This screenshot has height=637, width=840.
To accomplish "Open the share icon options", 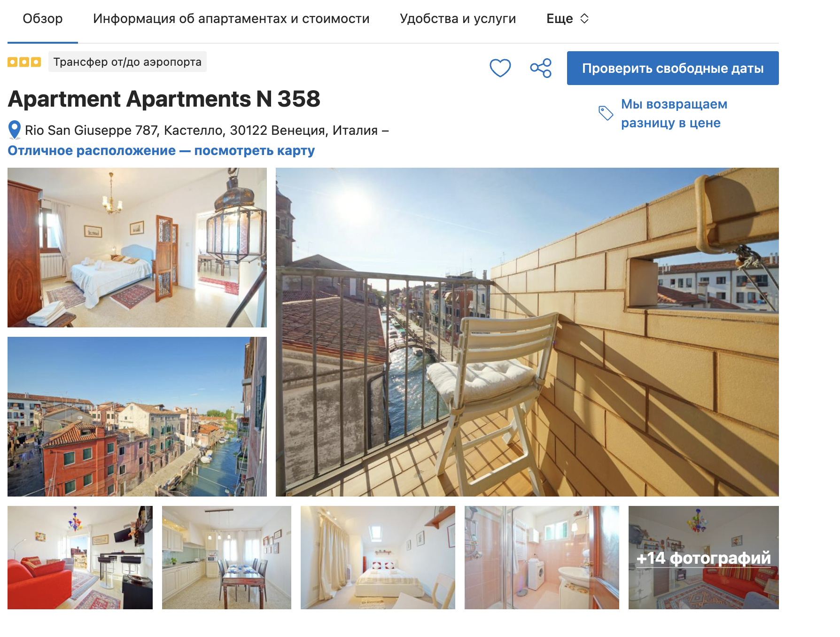I will (541, 68).
